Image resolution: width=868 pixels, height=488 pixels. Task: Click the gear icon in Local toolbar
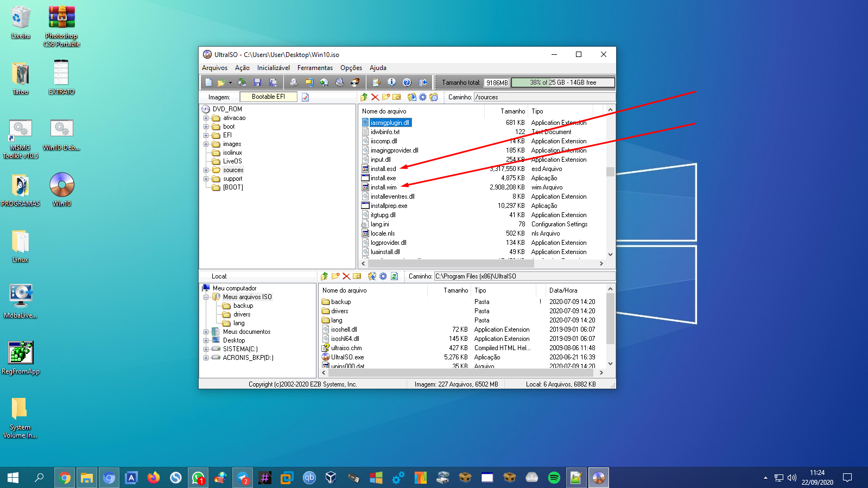coord(383,276)
